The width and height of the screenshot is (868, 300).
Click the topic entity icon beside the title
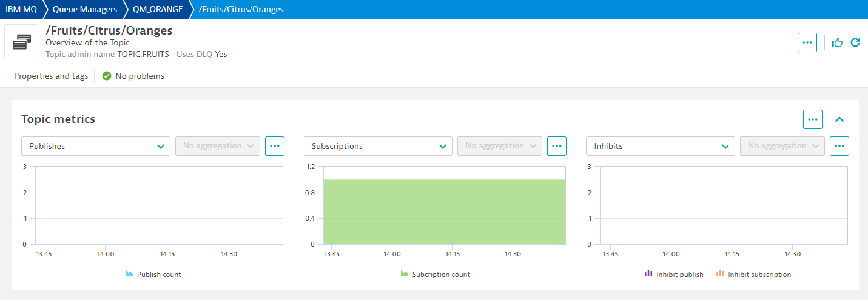tap(22, 42)
